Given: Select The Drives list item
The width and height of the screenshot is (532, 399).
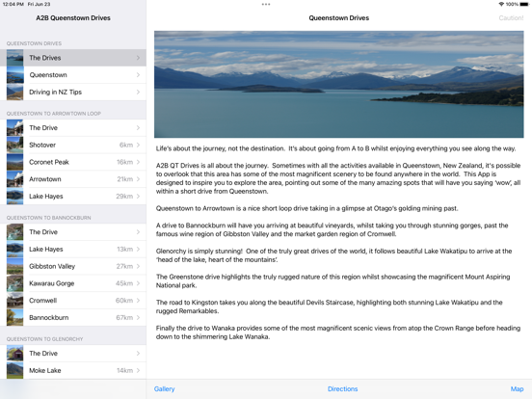Looking at the screenshot, I should click(73, 58).
